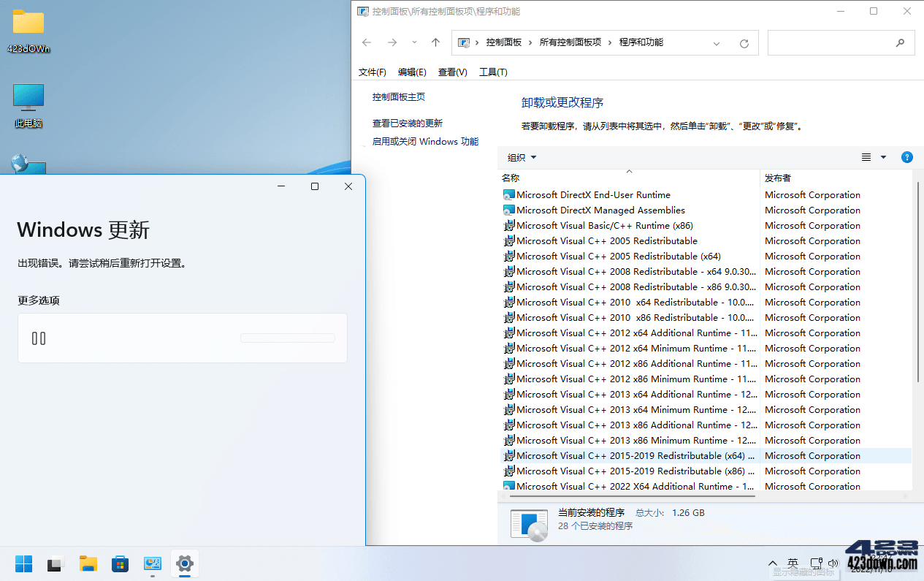The width and height of the screenshot is (924, 581).
Task: Open the 工具(T) menu
Action: click(x=493, y=72)
